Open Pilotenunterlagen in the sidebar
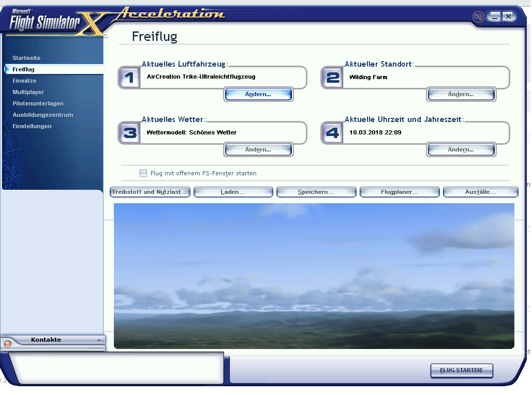 click(x=38, y=103)
